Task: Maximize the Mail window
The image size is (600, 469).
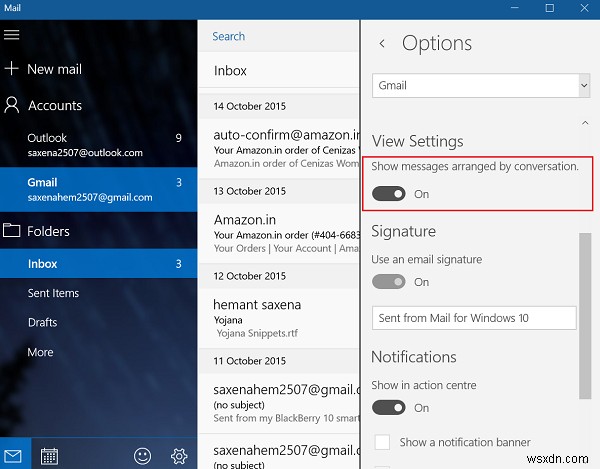Action: (x=549, y=8)
